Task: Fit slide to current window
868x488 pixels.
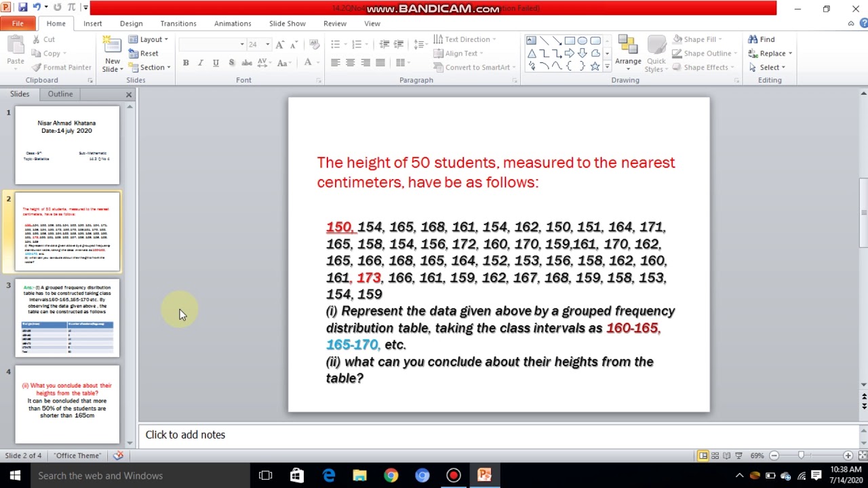Action: coord(863,455)
